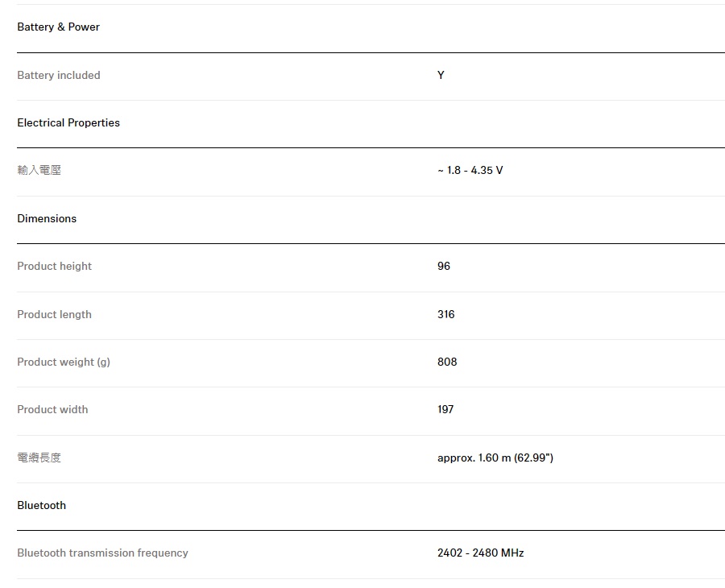Click the Battery included value Y

(441, 76)
